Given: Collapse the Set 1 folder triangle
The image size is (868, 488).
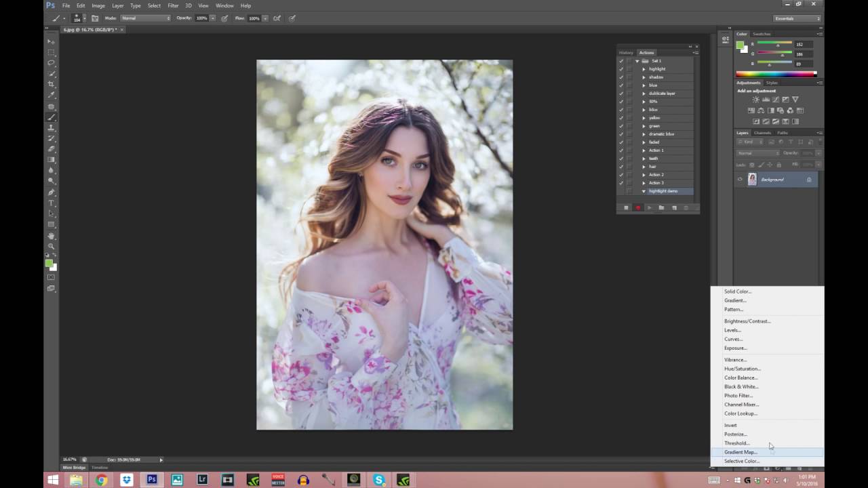Looking at the screenshot, I should pyautogui.click(x=637, y=61).
